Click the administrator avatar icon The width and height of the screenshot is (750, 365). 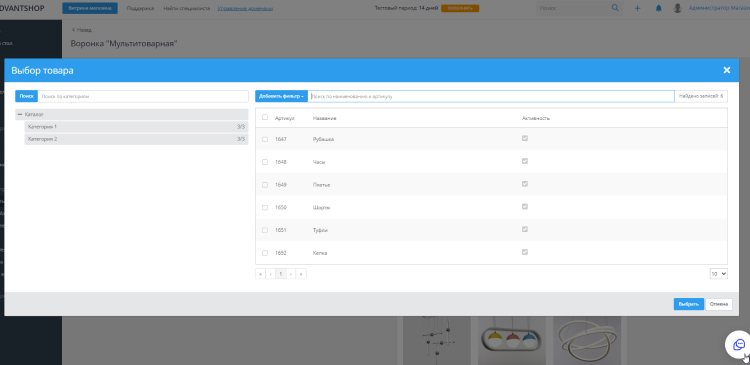(677, 8)
